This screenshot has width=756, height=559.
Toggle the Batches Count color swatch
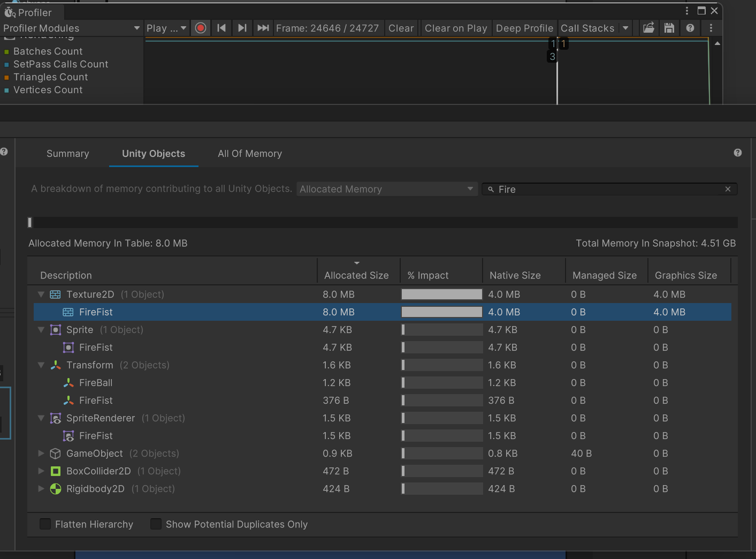pyautogui.click(x=6, y=52)
